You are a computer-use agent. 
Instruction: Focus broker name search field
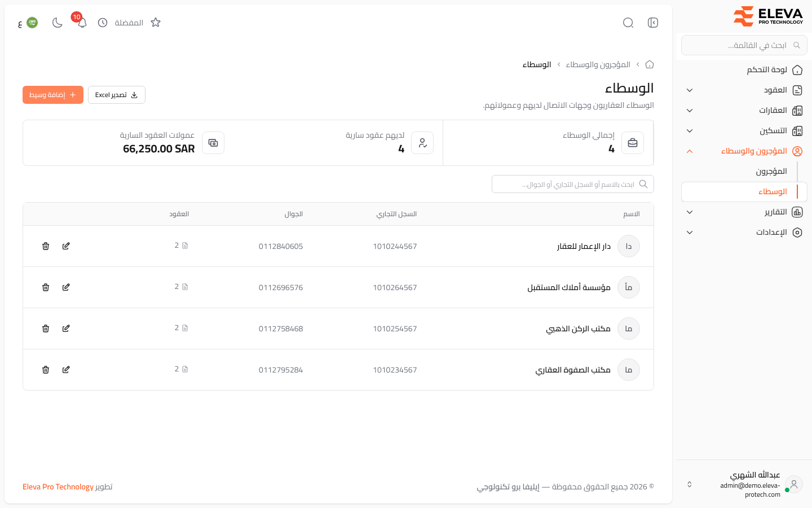pyautogui.click(x=573, y=184)
